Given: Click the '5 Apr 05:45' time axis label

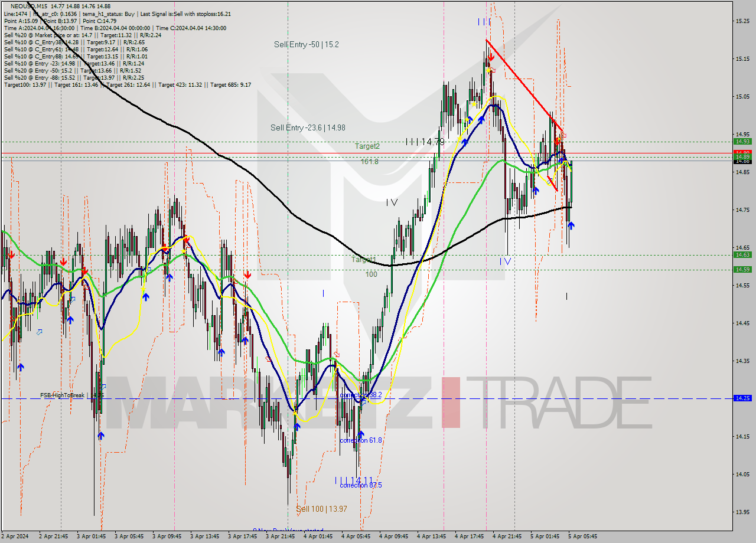Looking at the screenshot, I should click(582, 537).
